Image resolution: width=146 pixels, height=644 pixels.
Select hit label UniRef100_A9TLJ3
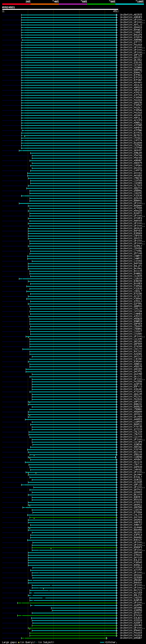(x=131, y=25)
